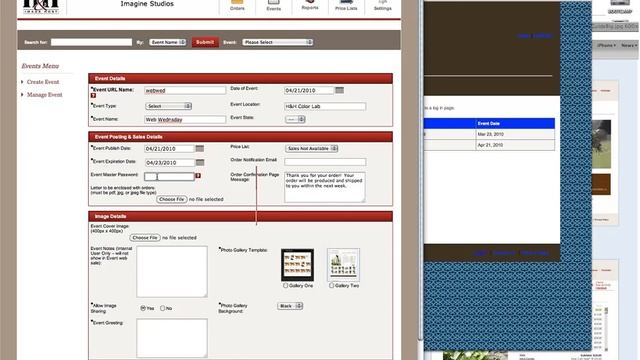
Task: Click the Event Location field
Action: coord(325,106)
